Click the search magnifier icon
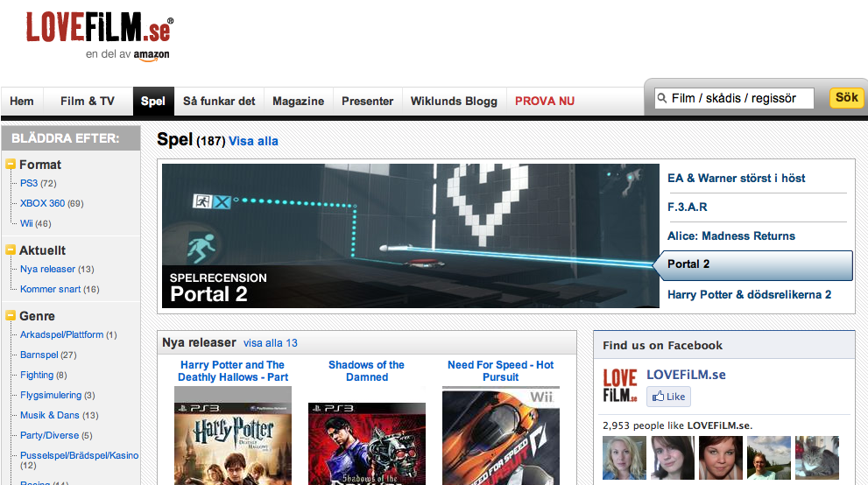 (x=661, y=98)
